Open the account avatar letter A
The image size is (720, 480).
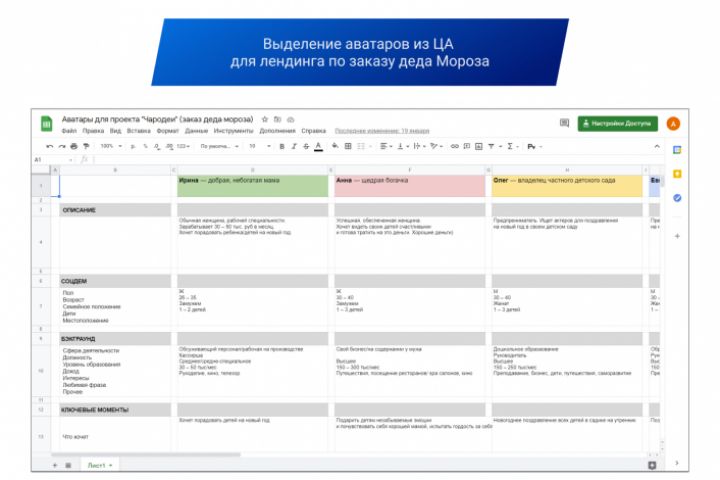[673, 124]
